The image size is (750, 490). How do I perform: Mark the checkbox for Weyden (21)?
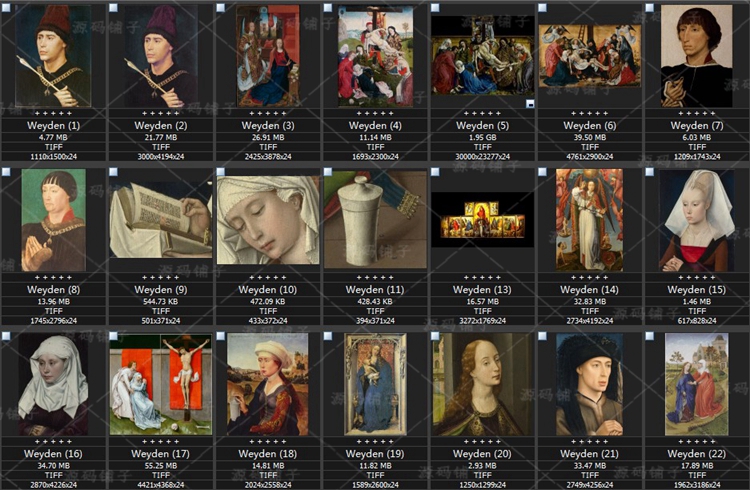coord(542,336)
